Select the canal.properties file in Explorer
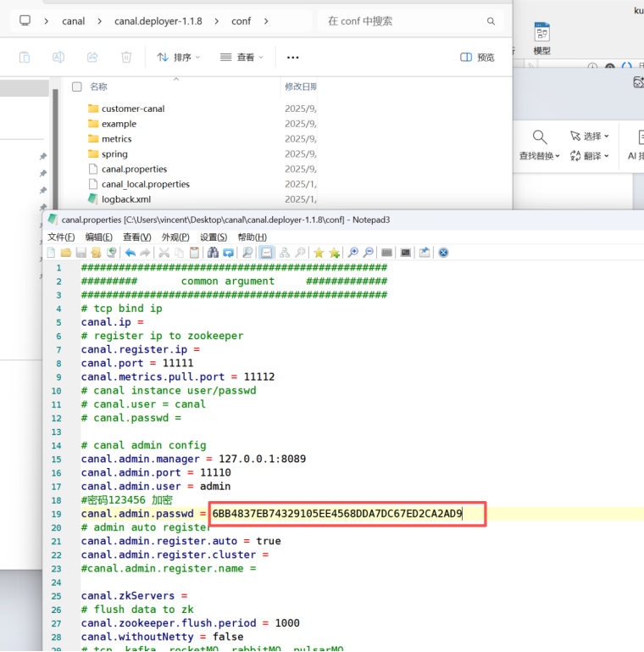 tap(134, 170)
